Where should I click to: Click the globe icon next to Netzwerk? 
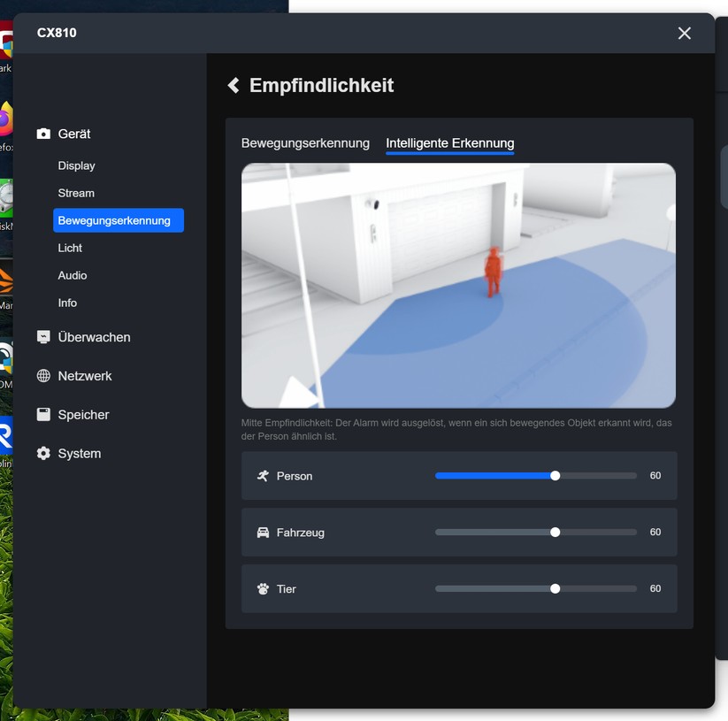pyautogui.click(x=42, y=376)
